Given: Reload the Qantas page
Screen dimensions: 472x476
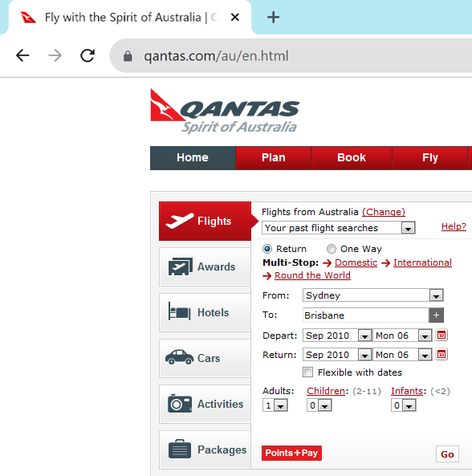Looking at the screenshot, I should click(87, 55).
